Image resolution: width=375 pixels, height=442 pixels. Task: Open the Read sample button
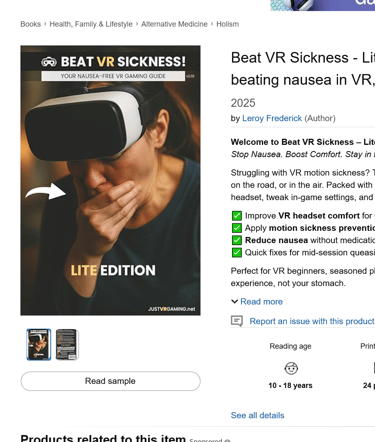(x=110, y=381)
